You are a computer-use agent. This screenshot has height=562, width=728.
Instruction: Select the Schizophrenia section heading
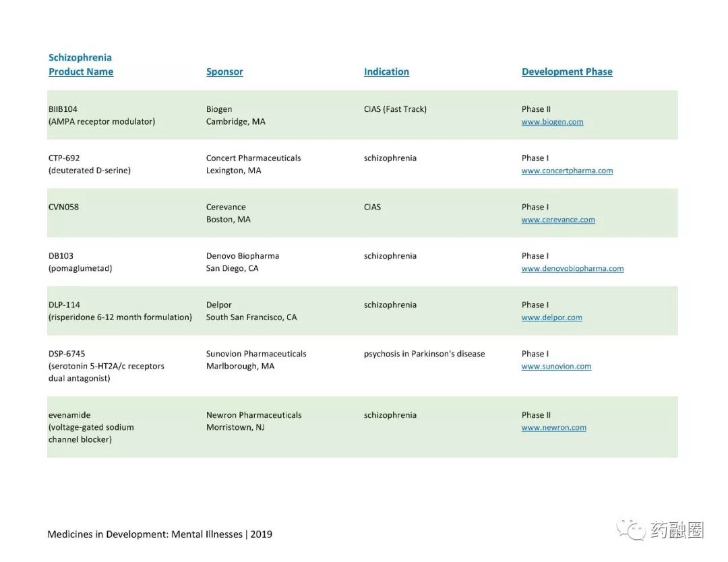click(x=80, y=57)
